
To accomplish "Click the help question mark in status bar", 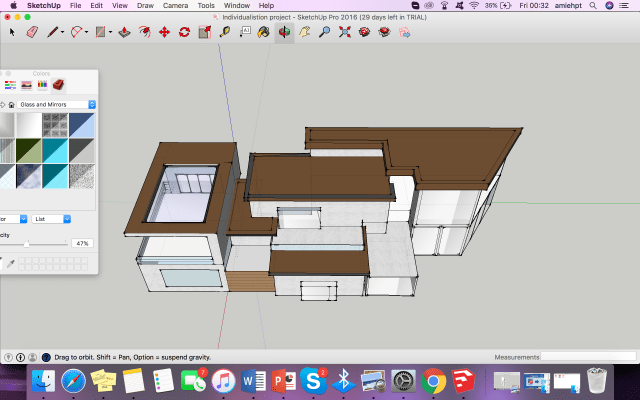I will (46, 358).
